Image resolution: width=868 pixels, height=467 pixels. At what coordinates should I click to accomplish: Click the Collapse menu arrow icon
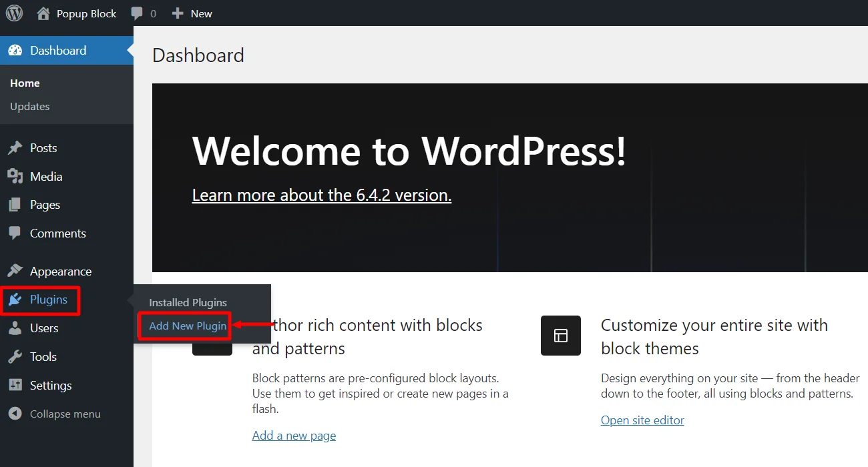click(x=15, y=414)
